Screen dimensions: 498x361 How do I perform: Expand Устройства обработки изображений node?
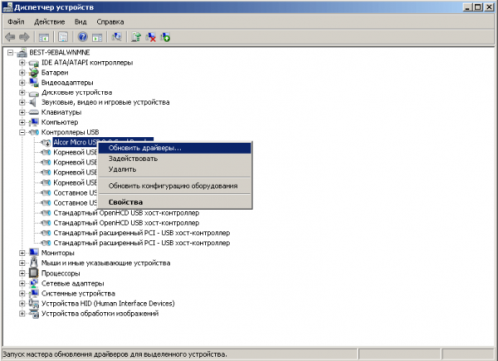click(22, 313)
